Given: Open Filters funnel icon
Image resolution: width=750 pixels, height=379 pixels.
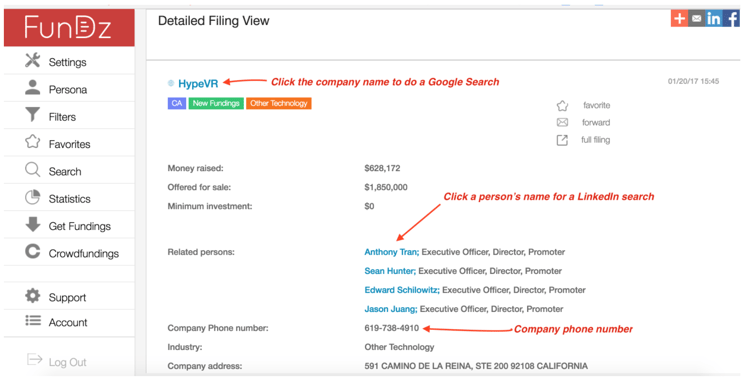Looking at the screenshot, I should point(33,115).
